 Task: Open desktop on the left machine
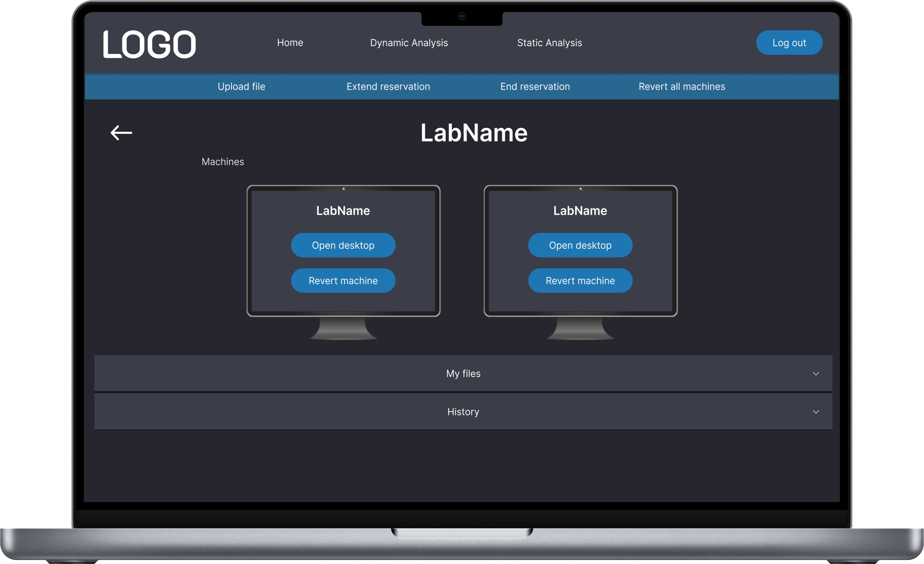click(343, 245)
